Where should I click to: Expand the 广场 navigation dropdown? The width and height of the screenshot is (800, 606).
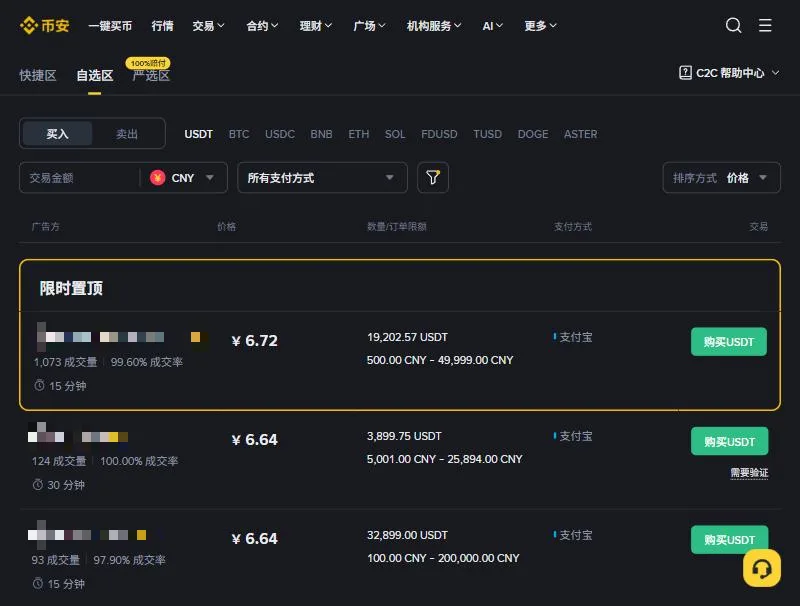click(369, 26)
